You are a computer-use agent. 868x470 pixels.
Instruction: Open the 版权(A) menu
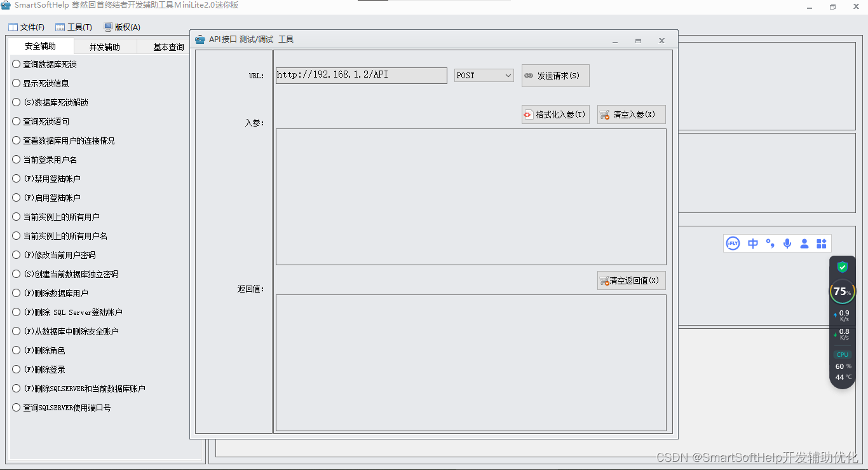(x=122, y=27)
